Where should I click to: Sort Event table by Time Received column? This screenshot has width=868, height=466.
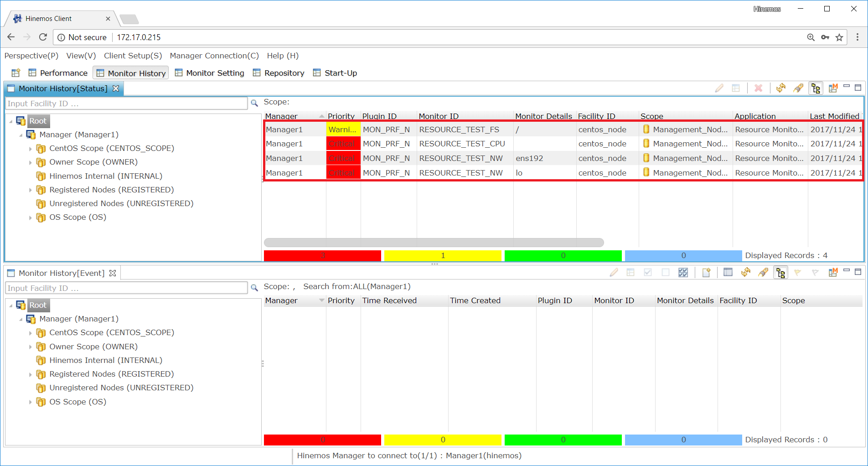[x=404, y=300]
